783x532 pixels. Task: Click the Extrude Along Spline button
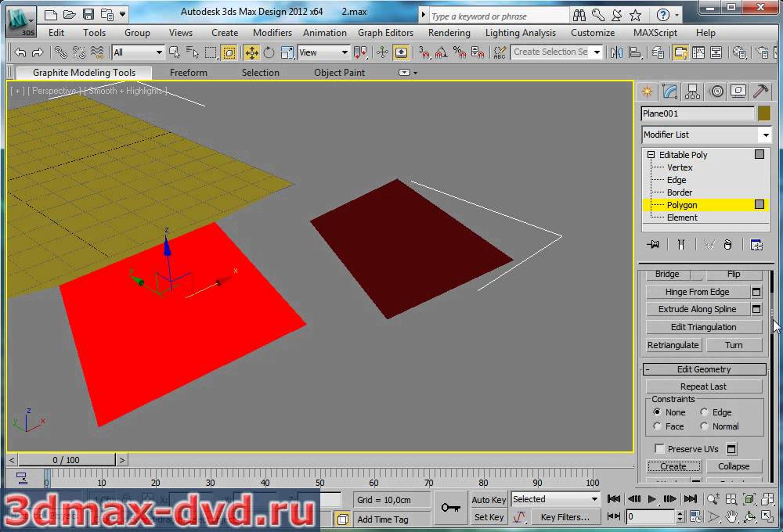click(697, 309)
